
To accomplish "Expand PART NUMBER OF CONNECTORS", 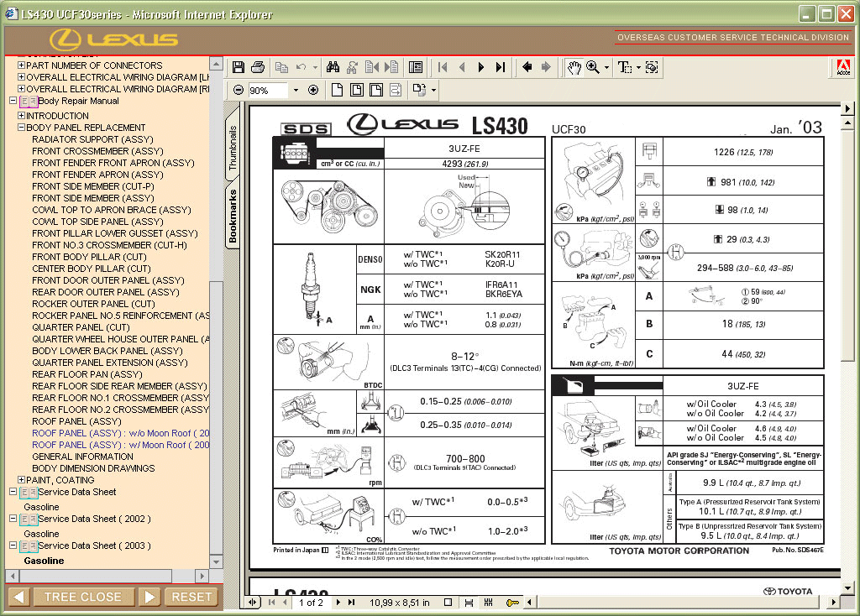I will tap(21, 65).
